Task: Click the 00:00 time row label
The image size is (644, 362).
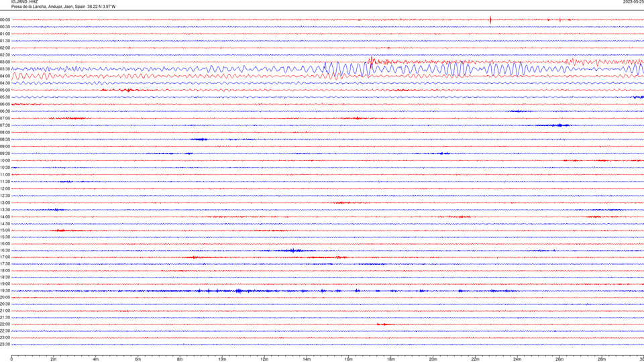Action: click(x=5, y=19)
